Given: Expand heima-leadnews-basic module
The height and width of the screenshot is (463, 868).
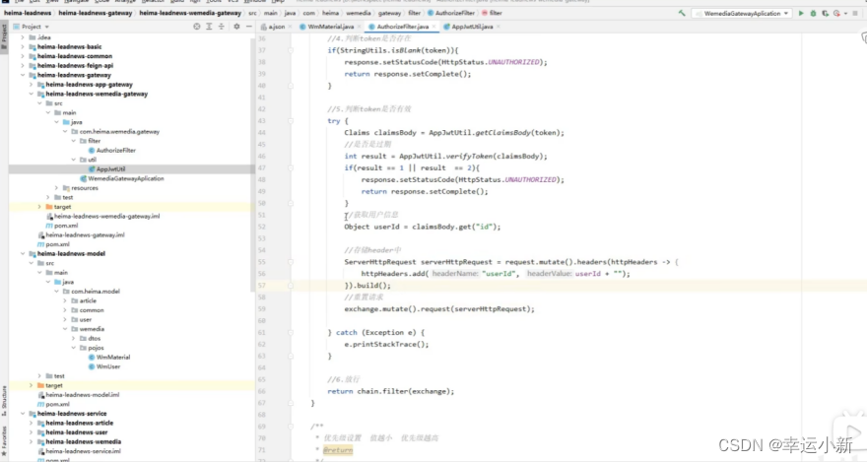Looking at the screenshot, I should click(23, 47).
